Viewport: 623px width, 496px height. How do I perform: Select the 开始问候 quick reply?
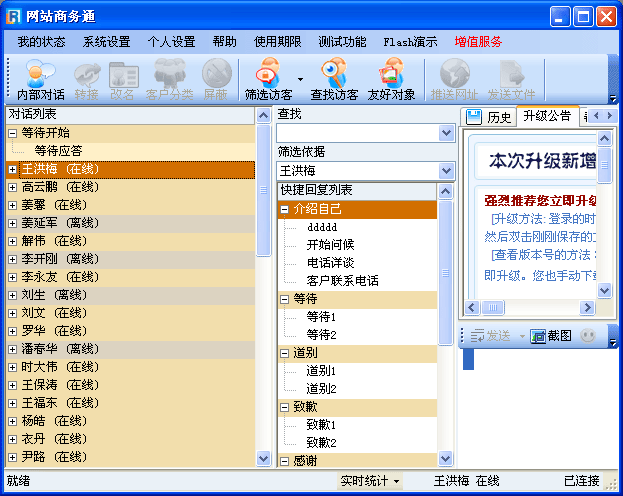click(329, 245)
